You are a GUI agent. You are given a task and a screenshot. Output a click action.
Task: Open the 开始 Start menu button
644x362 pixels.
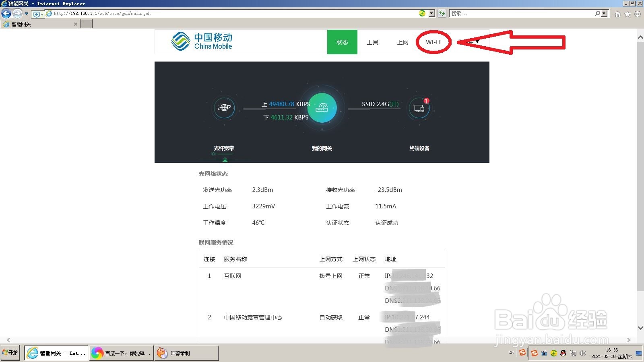10,353
